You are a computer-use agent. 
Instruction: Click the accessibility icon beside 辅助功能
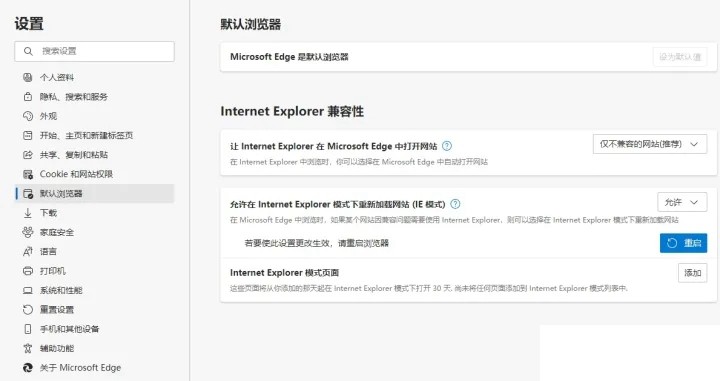point(28,348)
